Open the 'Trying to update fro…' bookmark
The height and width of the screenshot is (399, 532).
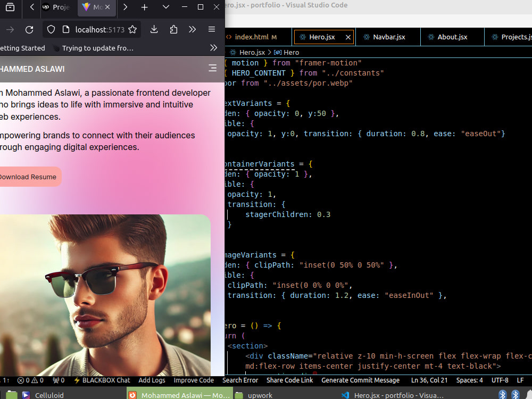pos(94,48)
